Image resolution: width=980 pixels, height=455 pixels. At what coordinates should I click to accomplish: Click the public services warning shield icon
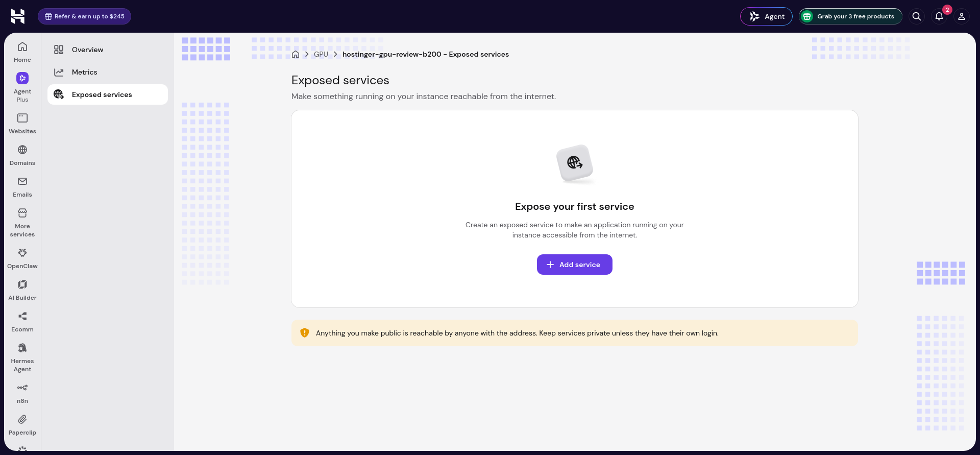click(305, 333)
